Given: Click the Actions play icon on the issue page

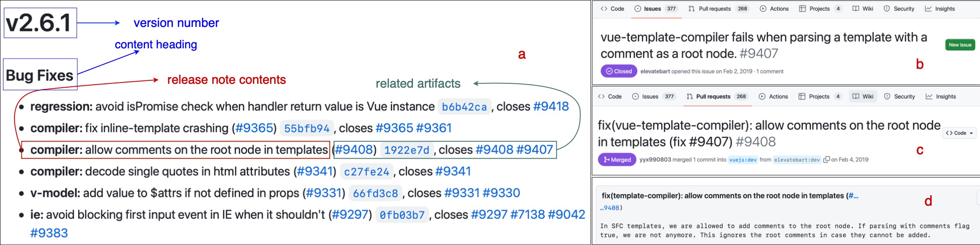Looking at the screenshot, I should (763, 9).
